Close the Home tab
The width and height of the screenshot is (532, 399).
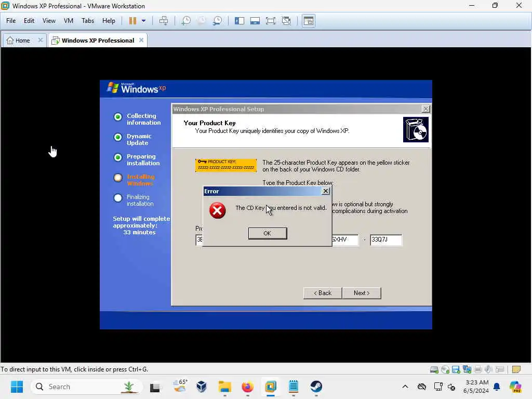(41, 40)
